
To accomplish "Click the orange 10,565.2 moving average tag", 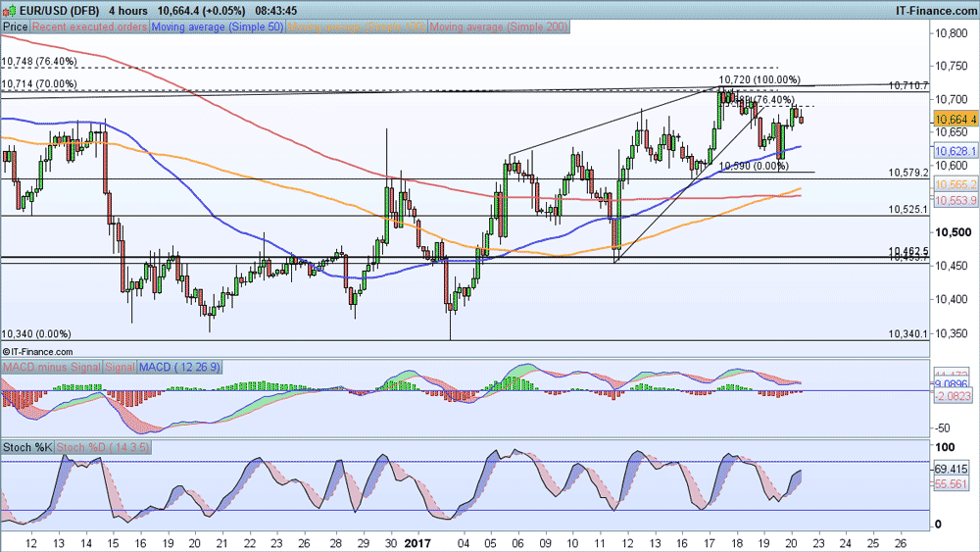I will coord(955,184).
